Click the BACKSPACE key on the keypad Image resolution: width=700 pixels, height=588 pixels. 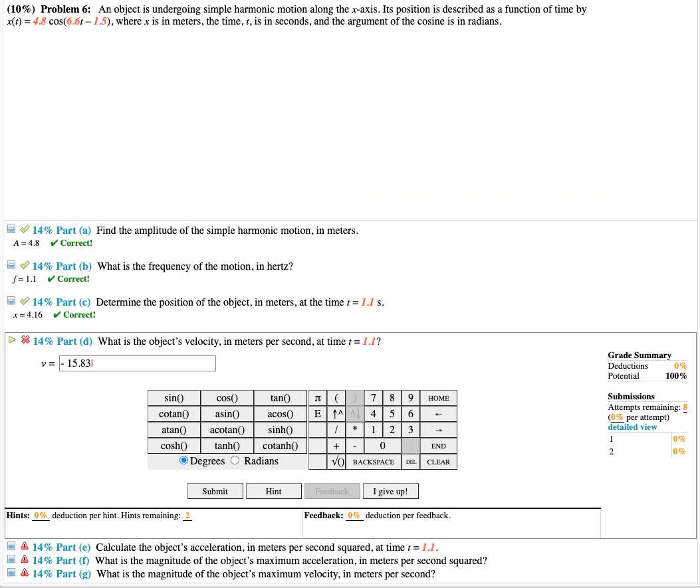click(x=374, y=460)
